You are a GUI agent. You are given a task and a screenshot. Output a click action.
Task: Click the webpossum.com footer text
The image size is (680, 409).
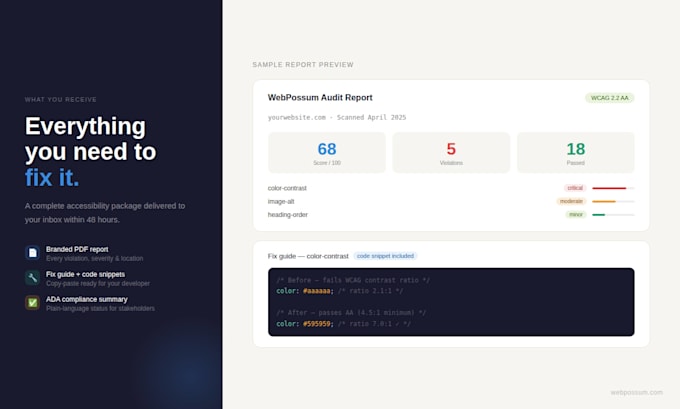pos(637,393)
